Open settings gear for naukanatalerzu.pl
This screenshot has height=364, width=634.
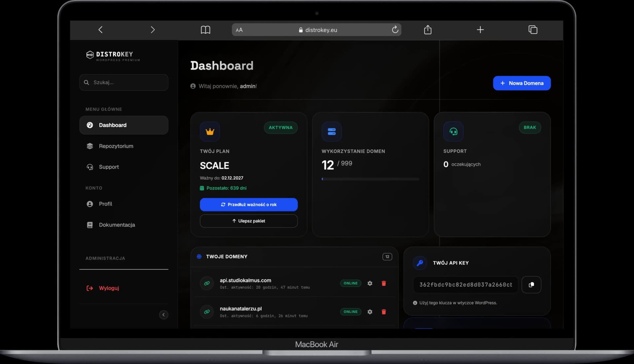[x=370, y=312]
